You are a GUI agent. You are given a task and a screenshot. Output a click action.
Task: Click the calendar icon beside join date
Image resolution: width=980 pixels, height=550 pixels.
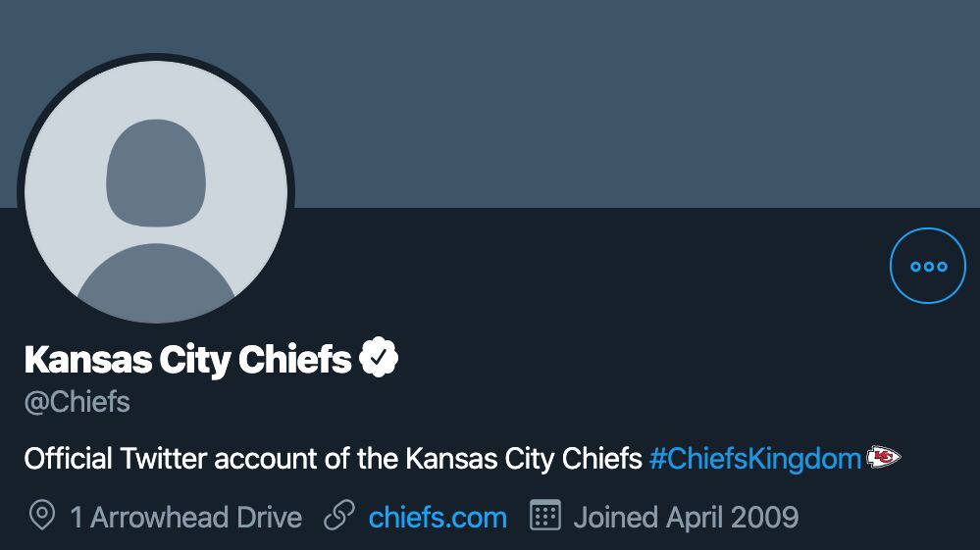[x=544, y=516]
